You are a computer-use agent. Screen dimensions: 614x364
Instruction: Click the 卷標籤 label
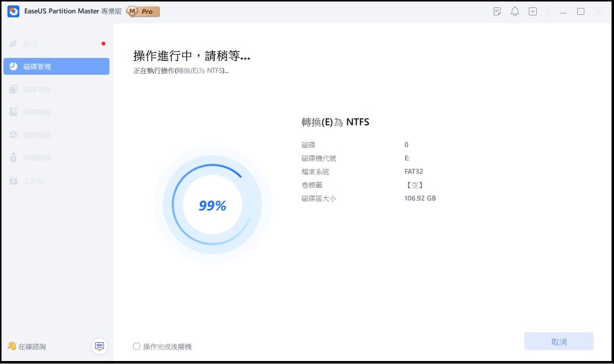(311, 185)
